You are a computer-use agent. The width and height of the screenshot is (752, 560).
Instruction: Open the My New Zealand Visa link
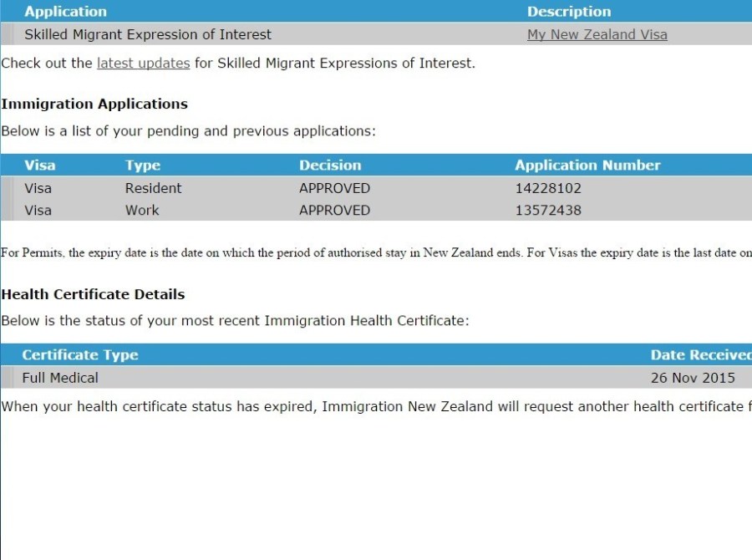point(597,34)
